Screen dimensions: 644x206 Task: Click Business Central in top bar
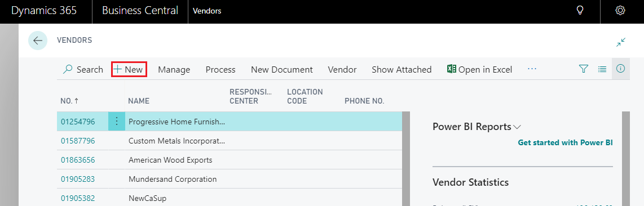[140, 11]
